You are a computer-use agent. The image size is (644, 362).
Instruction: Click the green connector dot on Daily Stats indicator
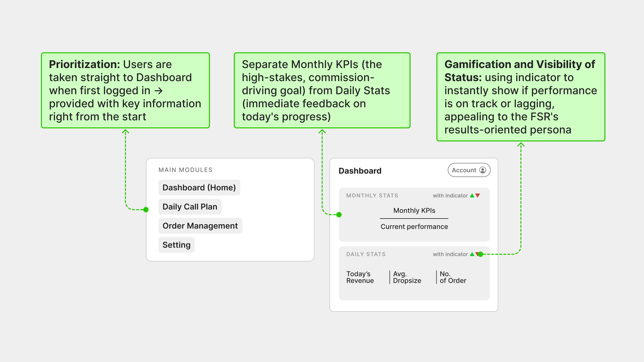coord(480,254)
